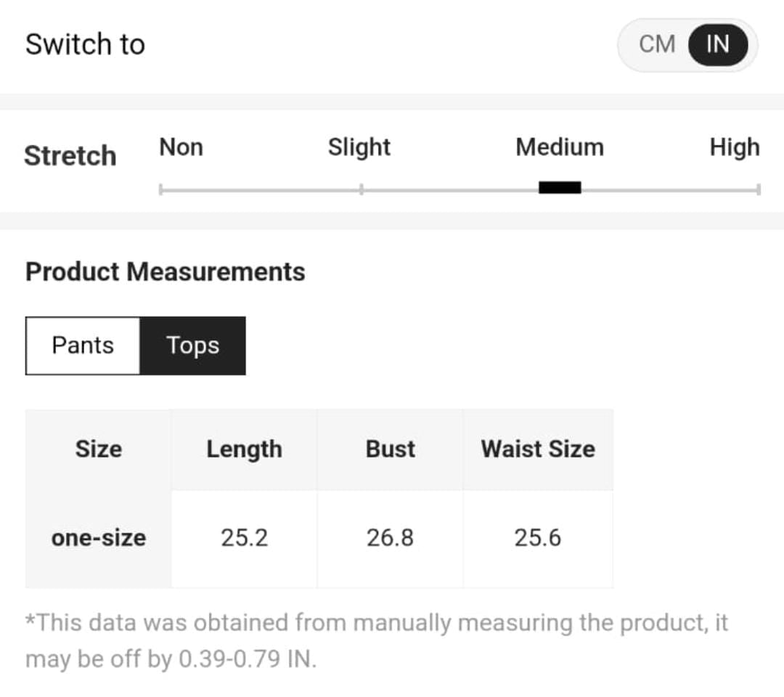Screen dimensions: 784x697
Task: Tap the Slight stretch label
Action: pos(359,147)
